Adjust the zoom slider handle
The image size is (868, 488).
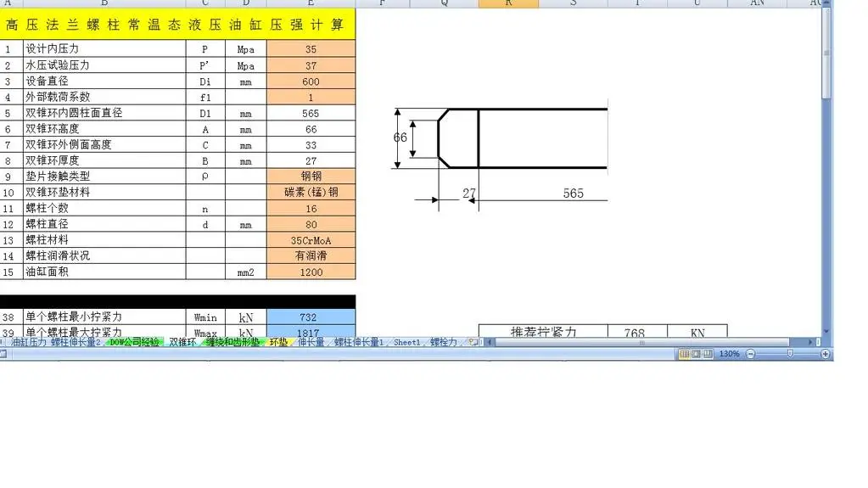tap(790, 353)
